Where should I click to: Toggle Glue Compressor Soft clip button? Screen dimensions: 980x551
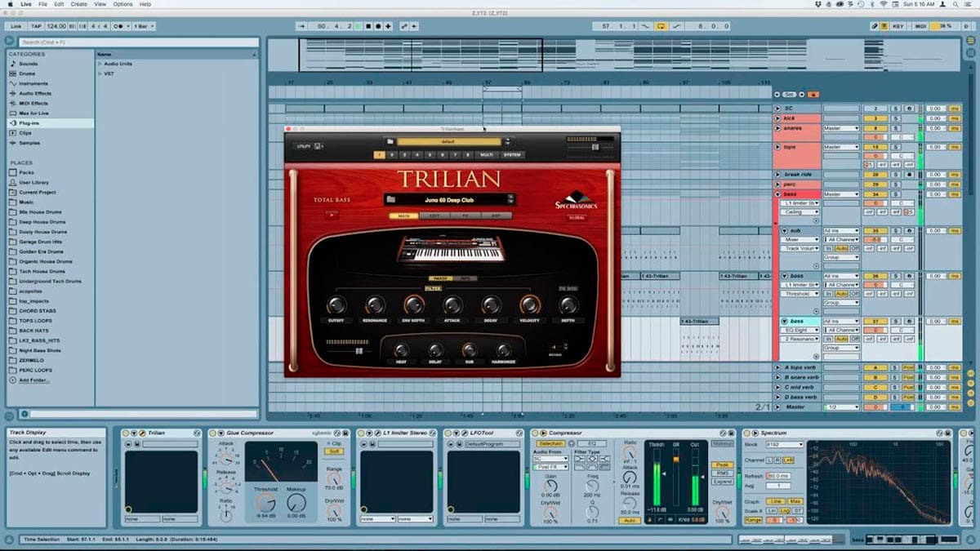335,451
